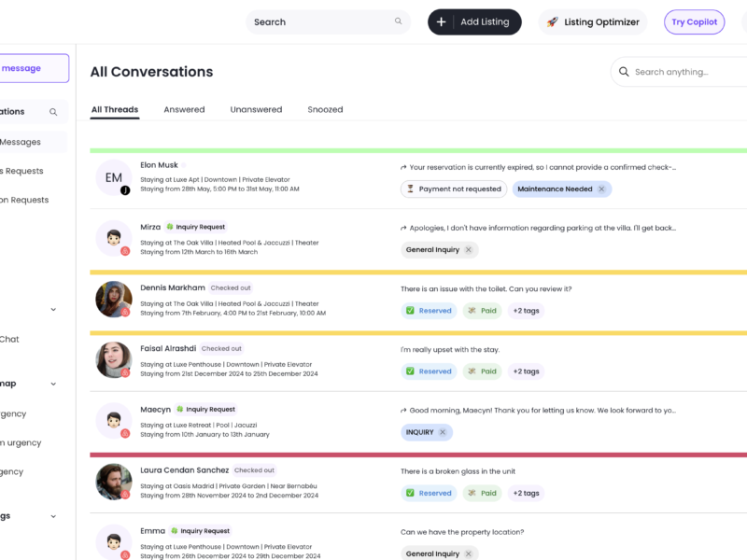Expand +2 tags on Dennis Markham's thread
The height and width of the screenshot is (560, 747).
tap(525, 311)
